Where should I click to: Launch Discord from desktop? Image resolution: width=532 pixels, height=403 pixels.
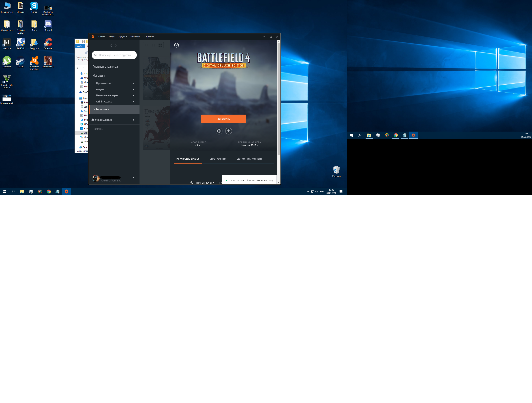point(48,26)
